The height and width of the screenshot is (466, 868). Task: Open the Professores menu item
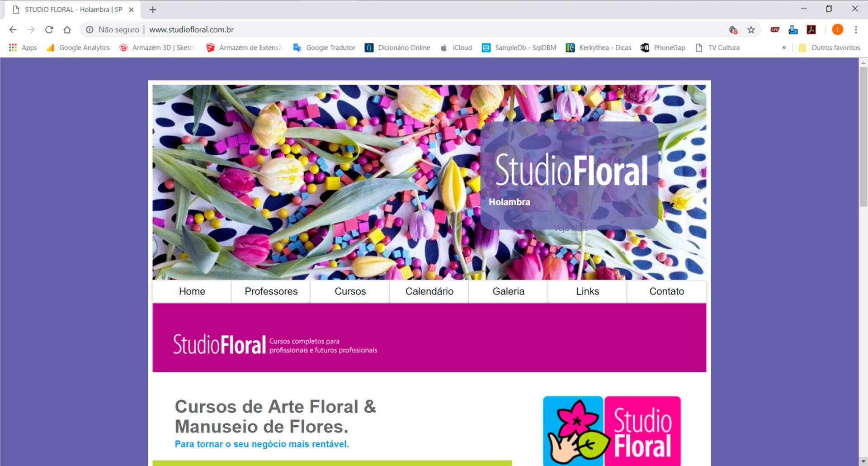pos(271,291)
